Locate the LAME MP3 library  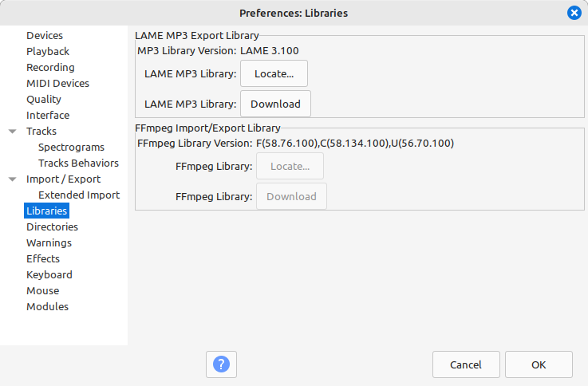pyautogui.click(x=274, y=73)
